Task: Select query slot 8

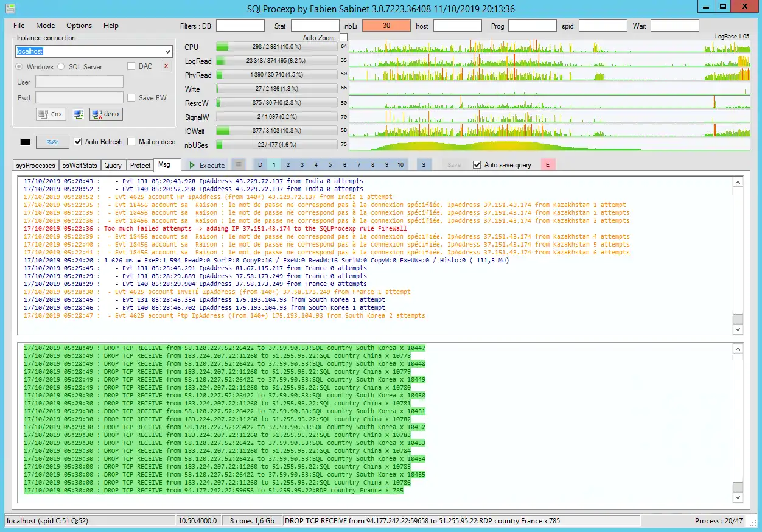Action: point(372,165)
